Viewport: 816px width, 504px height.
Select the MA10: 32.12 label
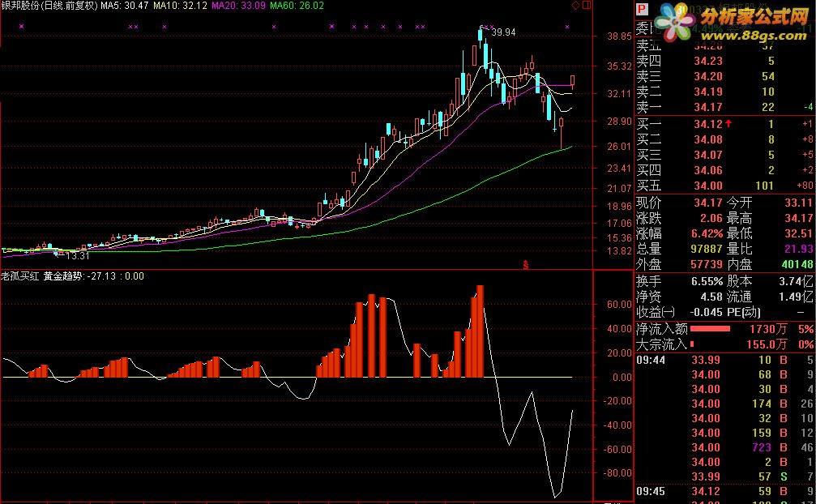180,6
